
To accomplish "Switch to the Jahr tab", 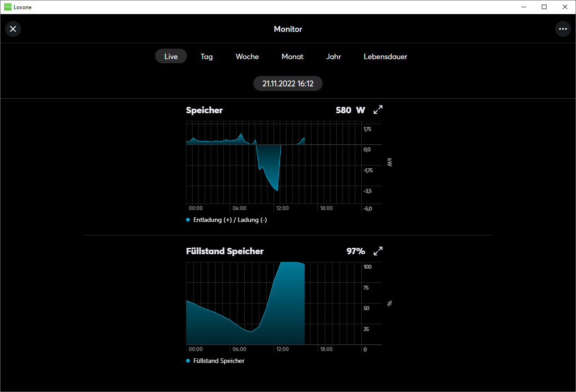I will click(333, 56).
